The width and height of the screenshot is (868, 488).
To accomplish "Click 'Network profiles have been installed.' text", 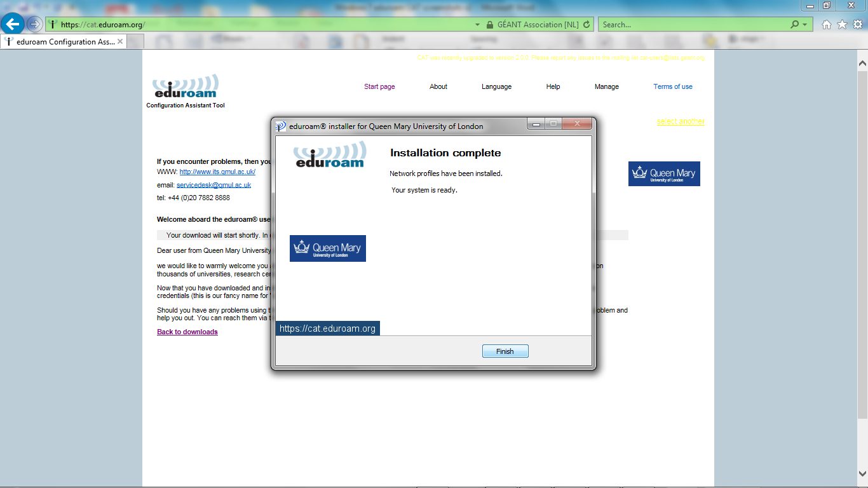I will (x=446, y=173).
